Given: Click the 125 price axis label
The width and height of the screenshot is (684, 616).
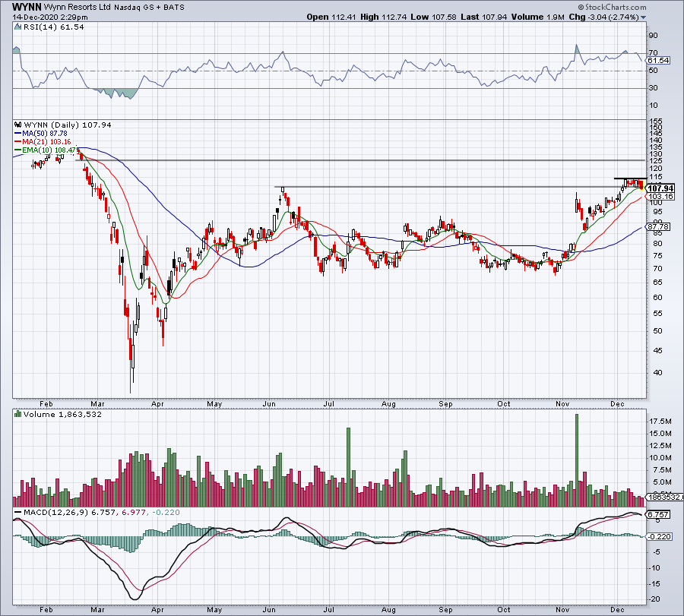Looking at the screenshot, I should (656, 160).
